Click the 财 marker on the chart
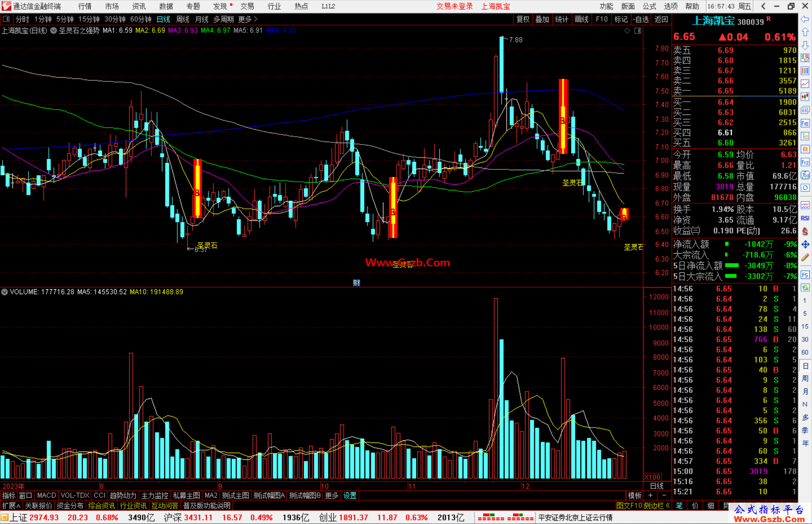 [x=356, y=283]
